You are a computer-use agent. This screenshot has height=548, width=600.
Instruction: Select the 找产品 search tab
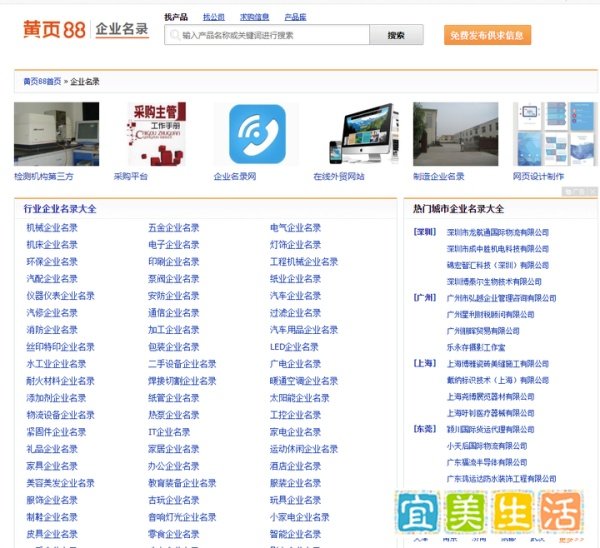176,17
